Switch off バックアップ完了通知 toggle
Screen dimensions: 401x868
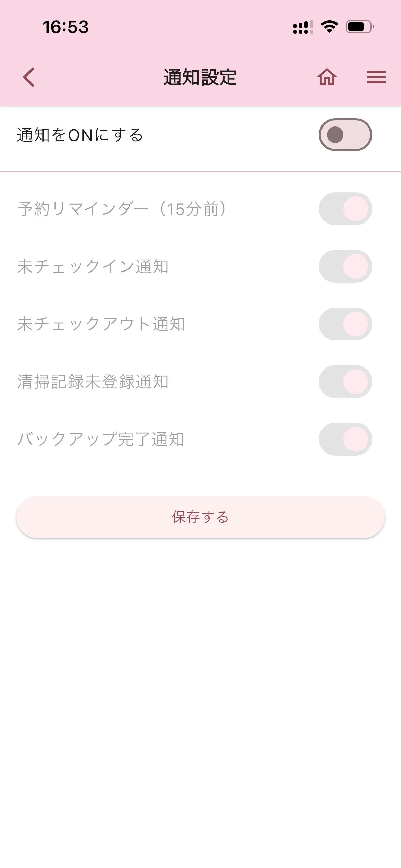pyautogui.click(x=345, y=439)
